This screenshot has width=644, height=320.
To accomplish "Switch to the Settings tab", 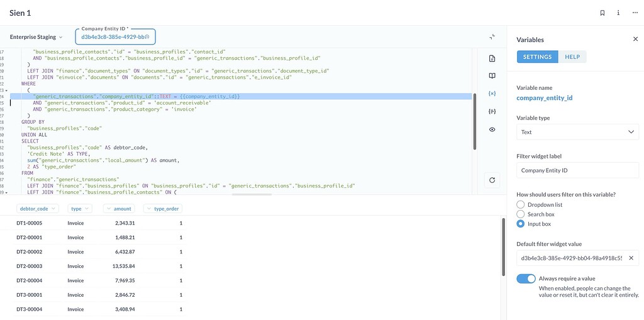I will (537, 57).
